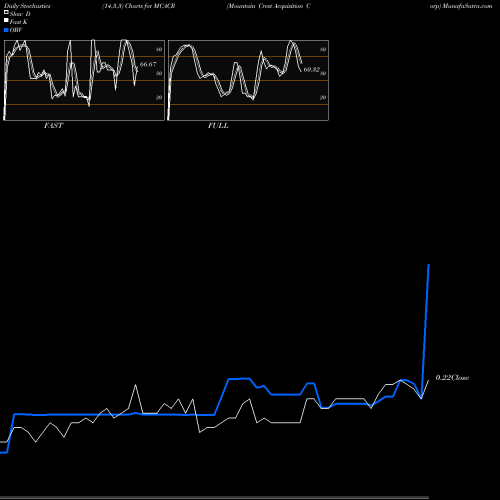The width and height of the screenshot is (500, 500).
Task: Click the Fast K legend swatch
Action: 6,21
